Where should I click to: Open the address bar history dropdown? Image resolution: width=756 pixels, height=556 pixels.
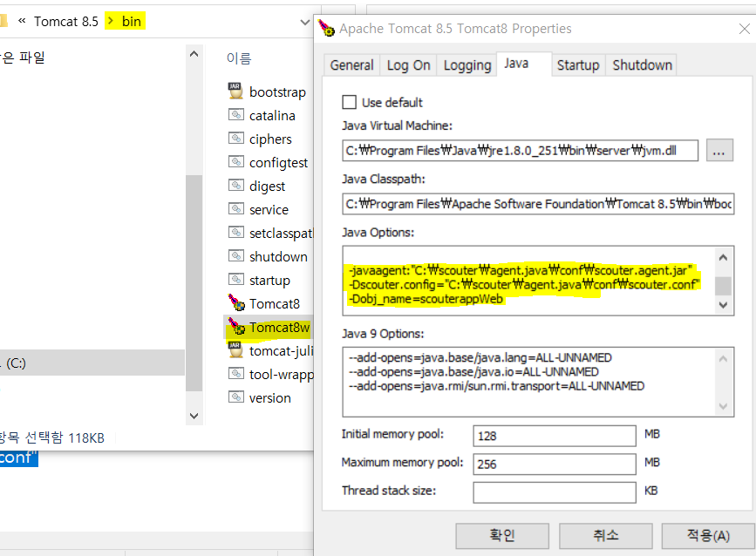pyautogui.click(x=304, y=22)
